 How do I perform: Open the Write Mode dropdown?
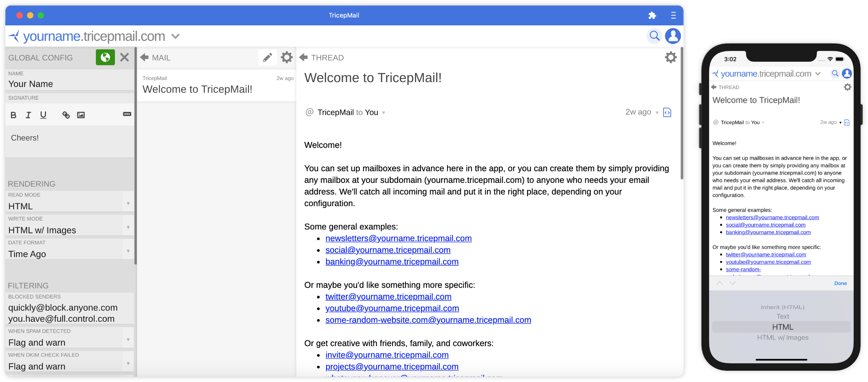click(x=69, y=226)
